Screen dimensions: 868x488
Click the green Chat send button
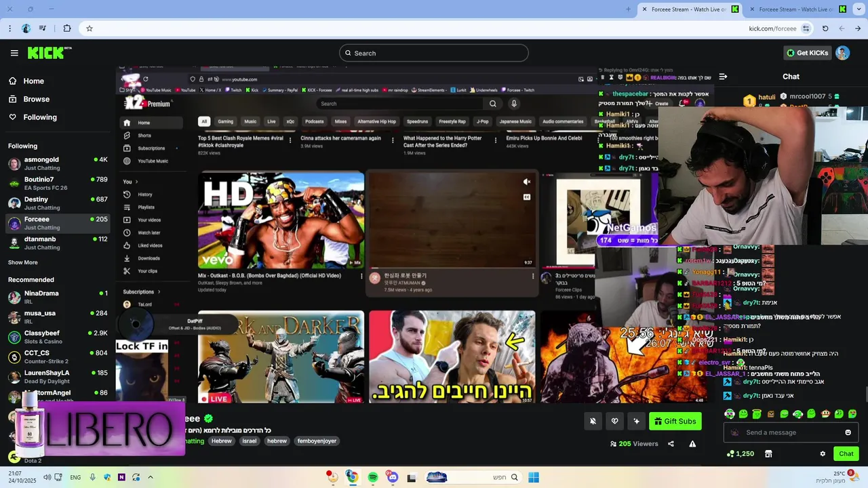(846, 453)
